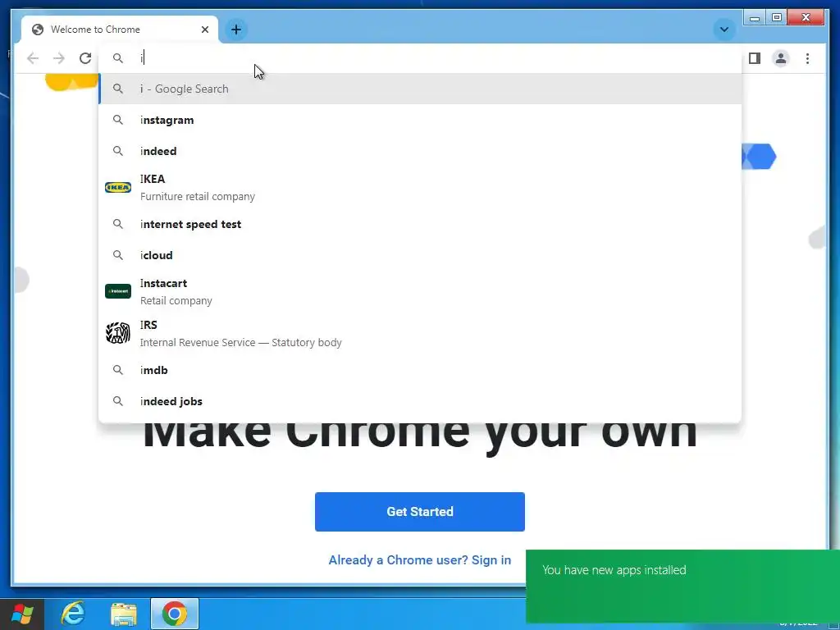Click the back navigation arrow

pyautogui.click(x=33, y=58)
